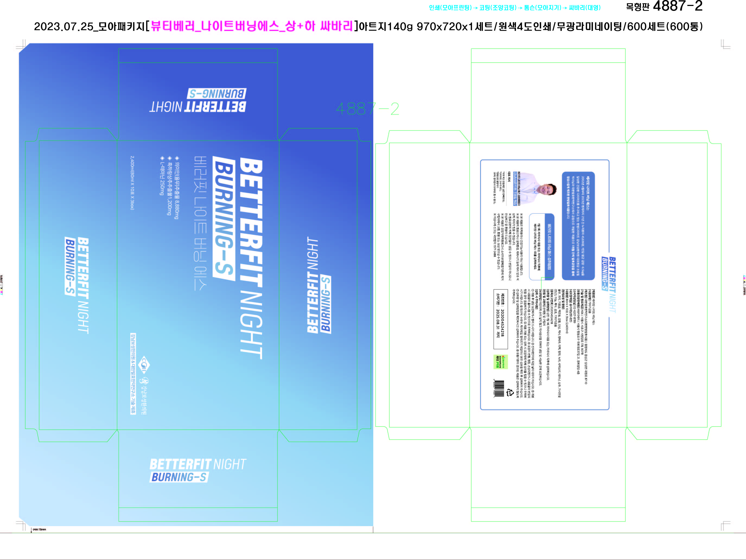Click the blue rounded product description box

(578, 226)
